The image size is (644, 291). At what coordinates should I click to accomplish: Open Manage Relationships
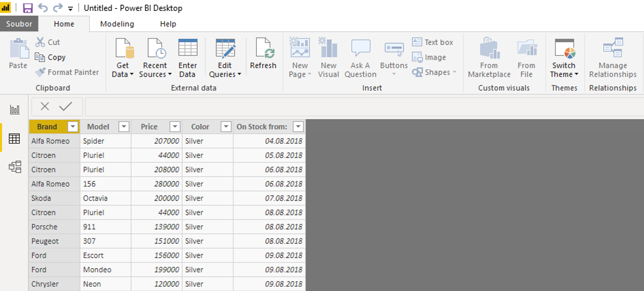click(612, 58)
